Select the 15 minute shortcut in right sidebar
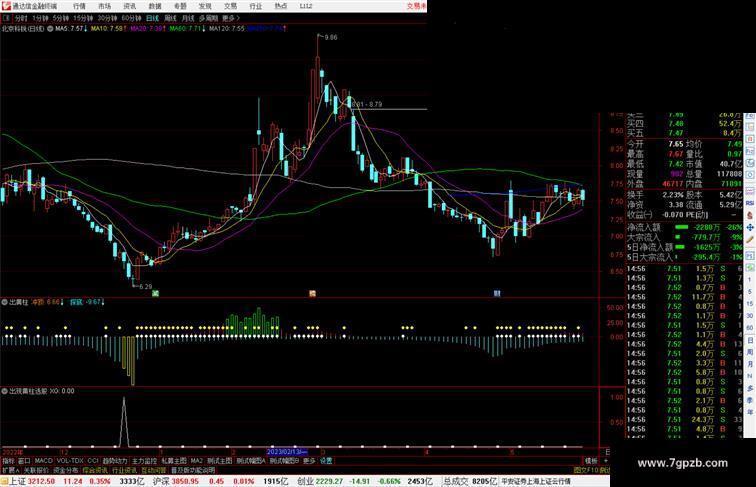The image size is (756, 487). (750, 304)
